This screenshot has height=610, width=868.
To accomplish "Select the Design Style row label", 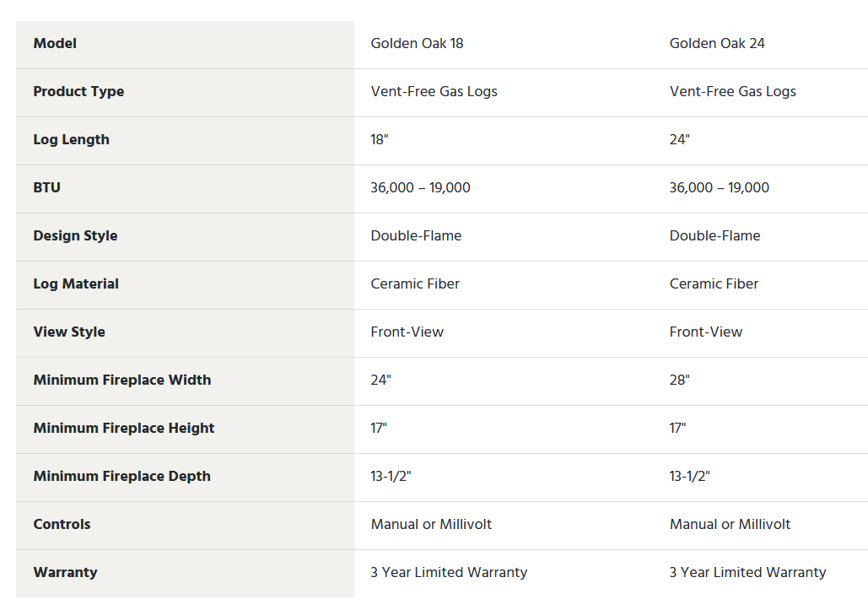I will click(75, 235).
